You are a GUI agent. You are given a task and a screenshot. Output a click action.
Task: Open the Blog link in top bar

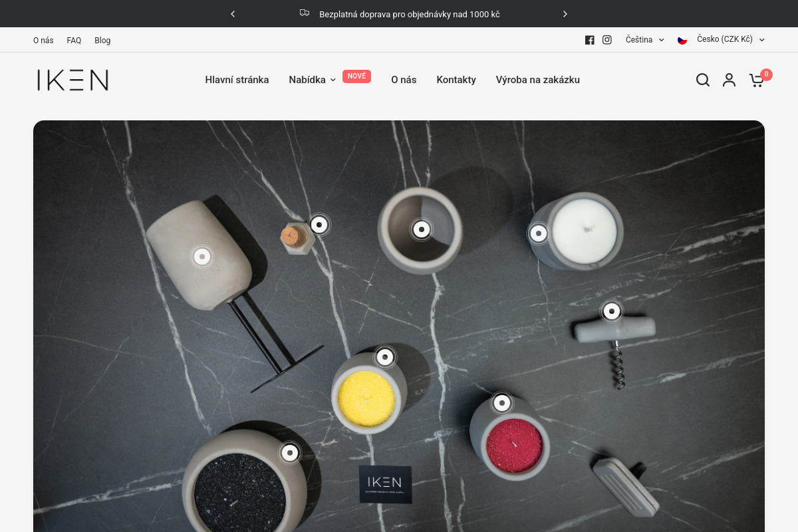click(102, 41)
